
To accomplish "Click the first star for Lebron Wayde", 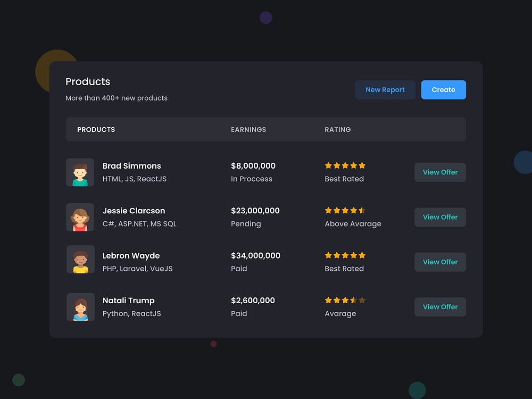I will (x=329, y=255).
